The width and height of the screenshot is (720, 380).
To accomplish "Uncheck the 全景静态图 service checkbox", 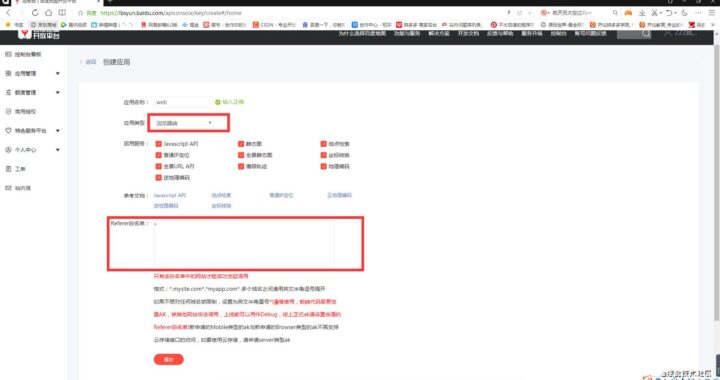I will (241, 155).
